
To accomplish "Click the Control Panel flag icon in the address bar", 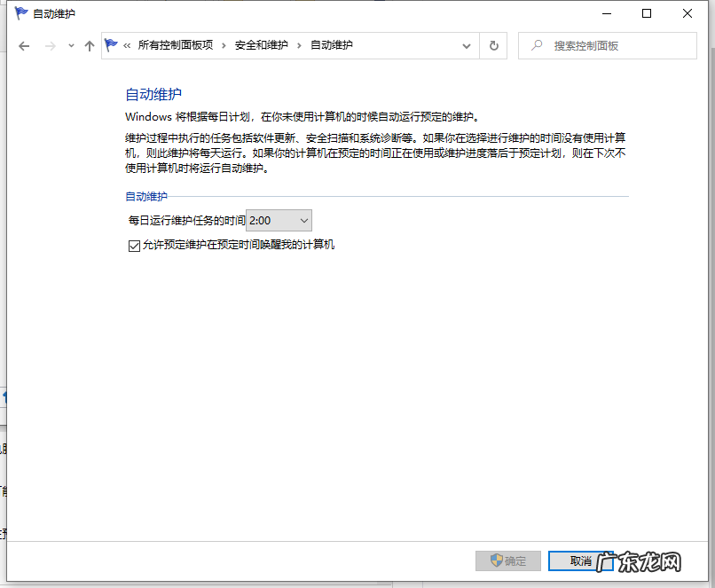I will [110, 44].
